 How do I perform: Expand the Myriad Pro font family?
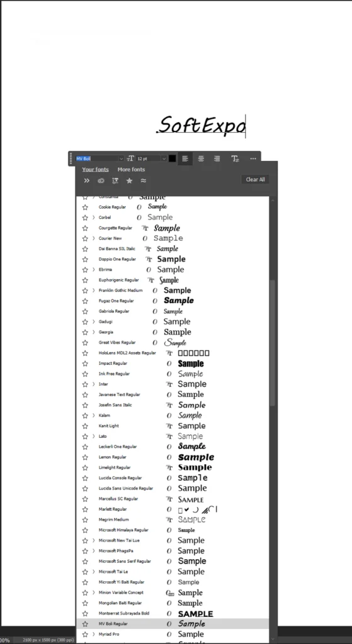click(93, 634)
